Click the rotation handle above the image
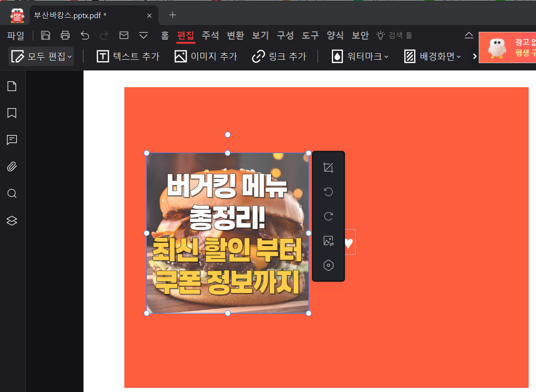This screenshot has height=392, width=536. (228, 135)
